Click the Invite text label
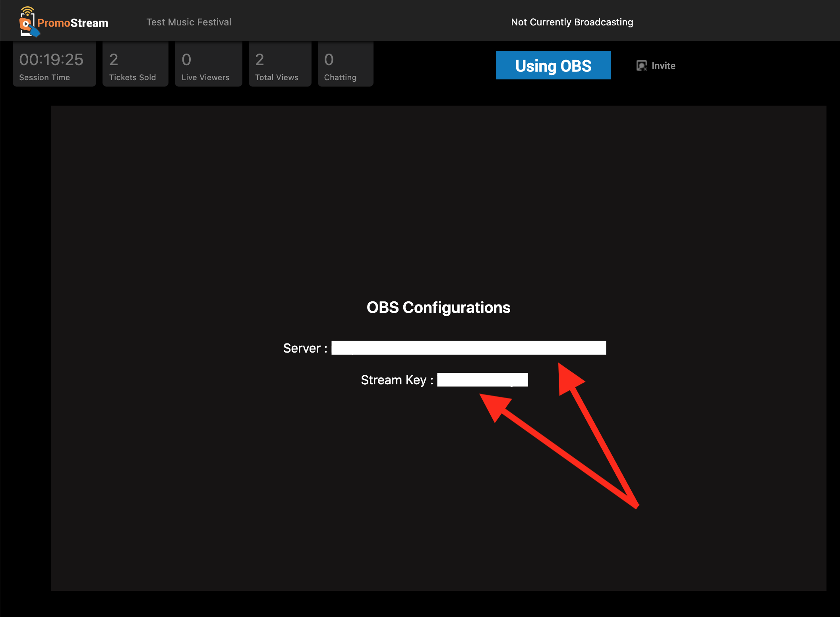Screen dimensions: 840x617 click(x=663, y=66)
